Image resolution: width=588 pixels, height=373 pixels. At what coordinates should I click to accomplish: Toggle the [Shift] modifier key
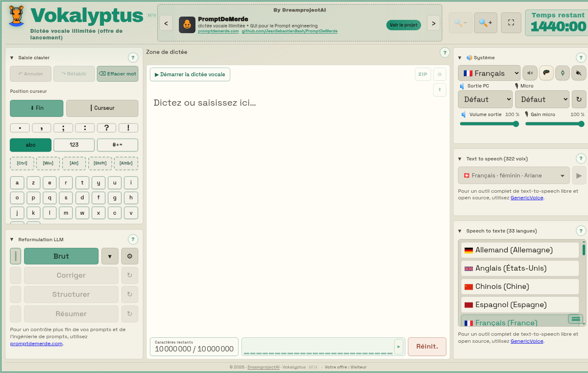100,163
